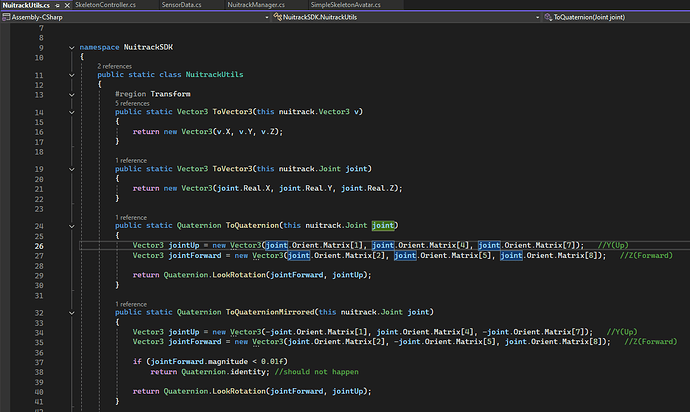Click the '5 references' CodeLens link
690x412 pixels.
point(131,103)
